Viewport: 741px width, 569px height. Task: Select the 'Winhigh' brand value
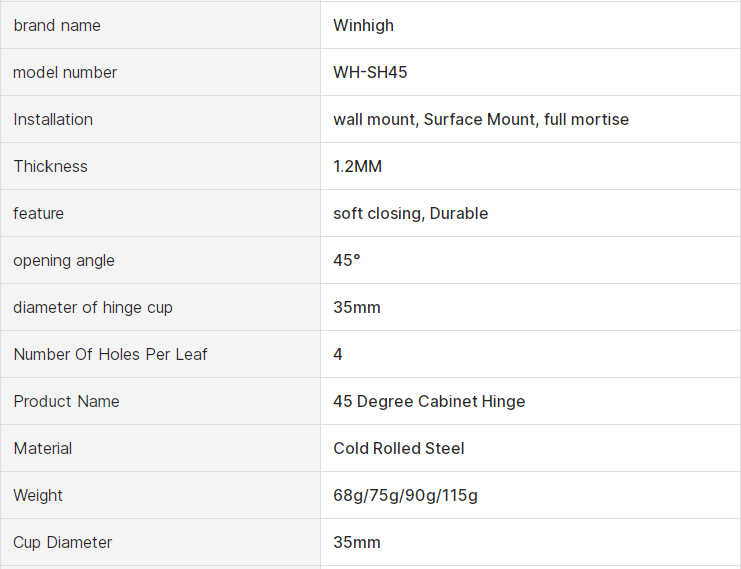click(363, 26)
